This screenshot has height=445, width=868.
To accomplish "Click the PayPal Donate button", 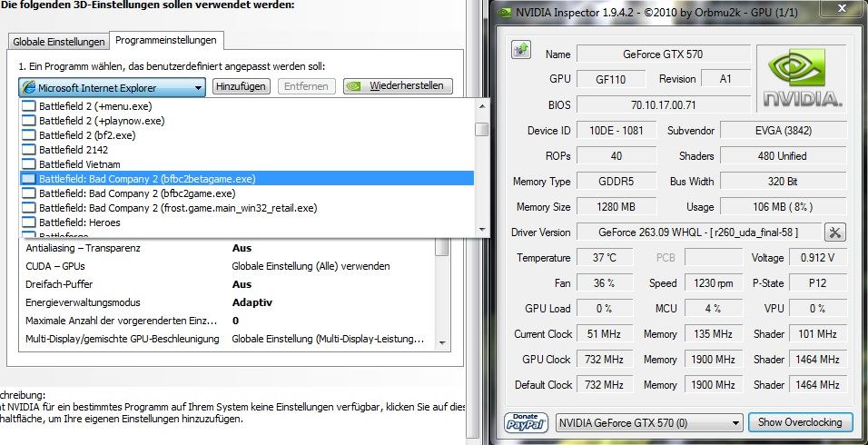I will click(526, 422).
